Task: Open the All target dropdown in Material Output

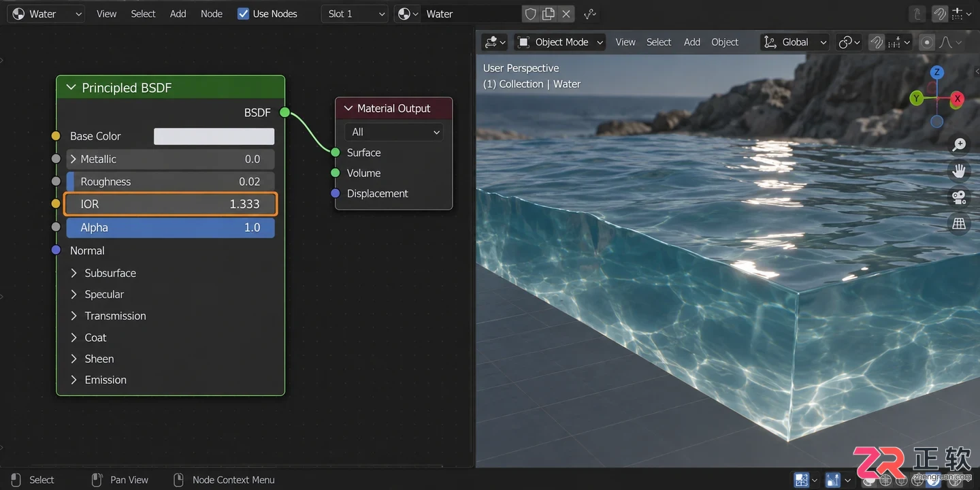Action: click(x=394, y=132)
